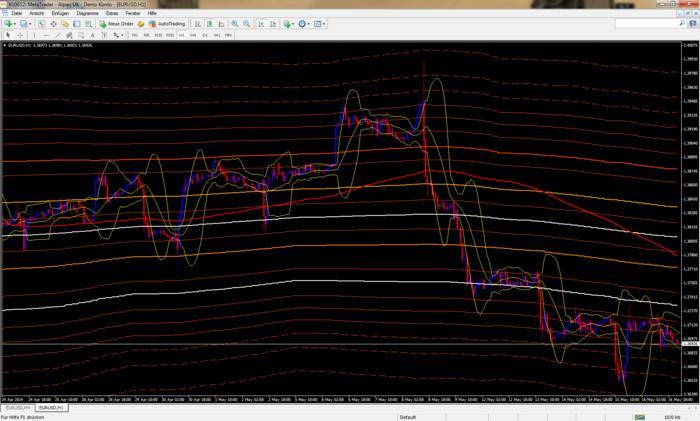Switch to the EURUSD,H4 chart tab

[x=18, y=408]
